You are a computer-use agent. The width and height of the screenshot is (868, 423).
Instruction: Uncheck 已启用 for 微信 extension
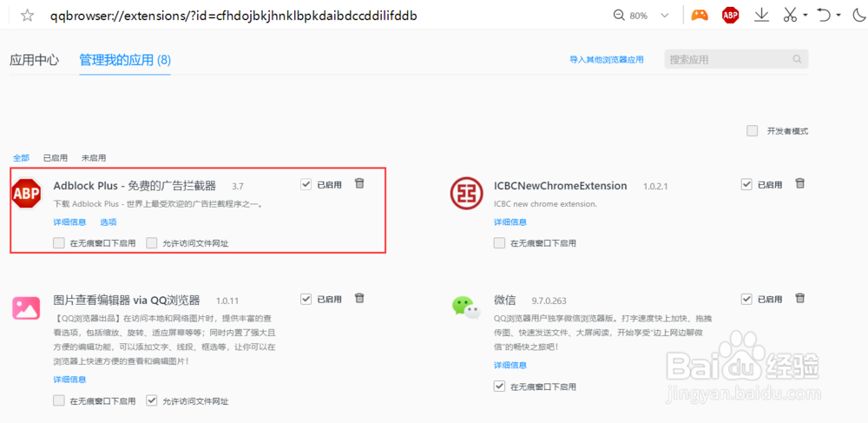[746, 299]
